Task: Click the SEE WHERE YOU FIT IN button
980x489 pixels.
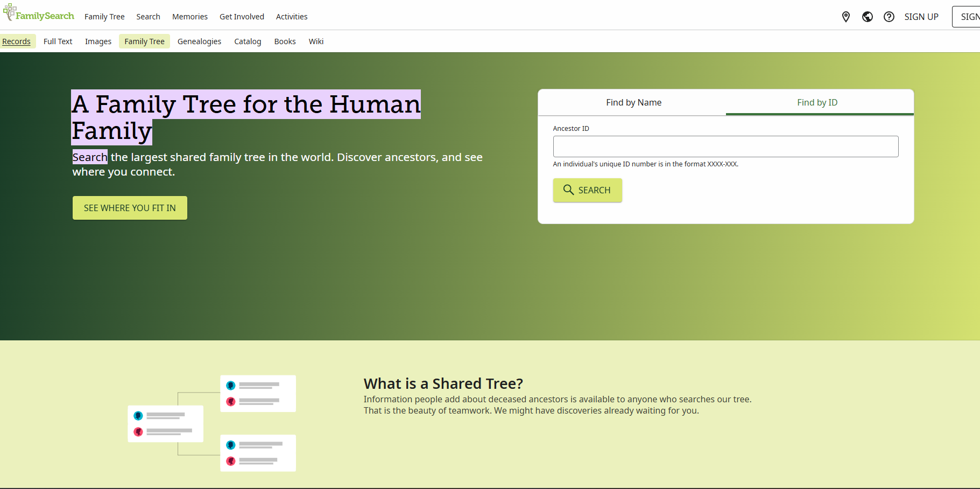Action: click(x=130, y=208)
